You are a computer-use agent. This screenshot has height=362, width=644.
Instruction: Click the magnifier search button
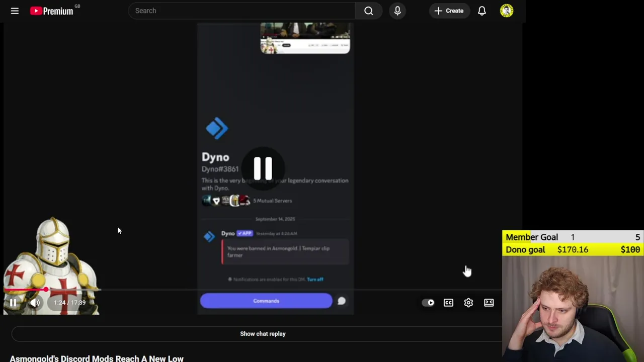pyautogui.click(x=369, y=11)
